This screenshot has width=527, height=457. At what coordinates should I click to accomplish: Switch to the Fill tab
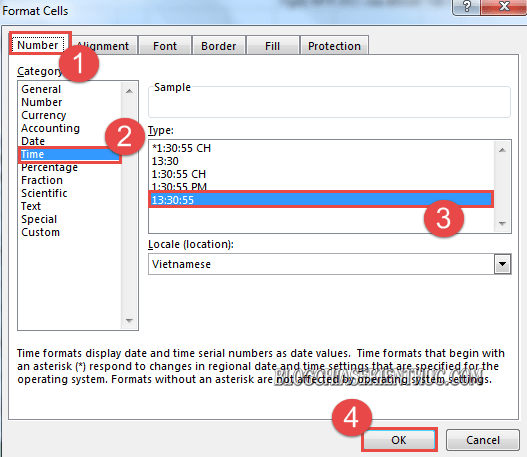(x=272, y=46)
